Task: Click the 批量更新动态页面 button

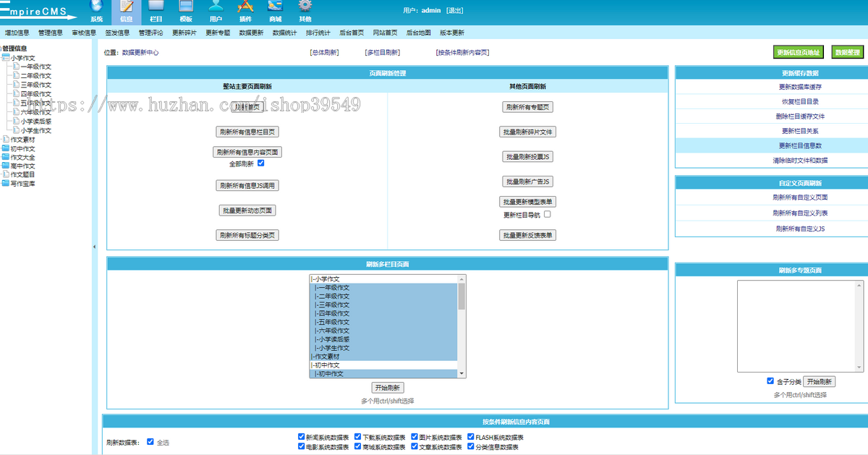Action: click(247, 211)
